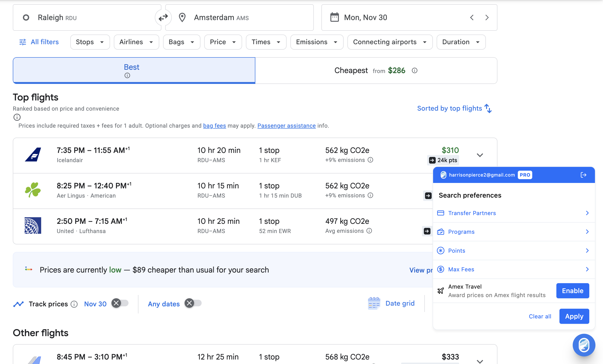Click the Track prices trend icon
Screen dimensions: 603x364
(19, 304)
